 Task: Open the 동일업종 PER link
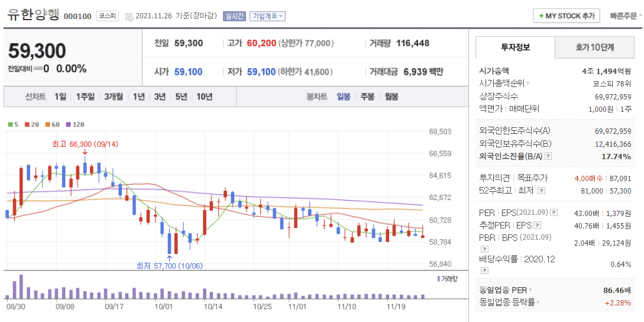point(503,291)
